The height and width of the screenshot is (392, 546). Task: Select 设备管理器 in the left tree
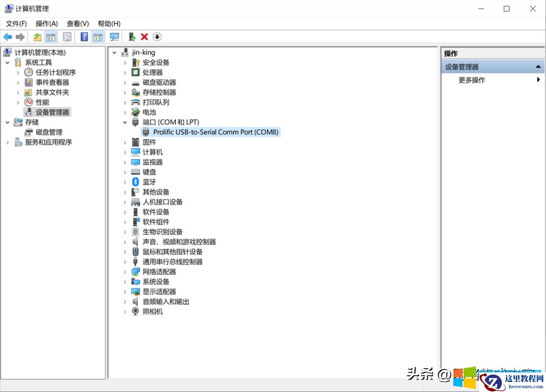[x=52, y=112]
